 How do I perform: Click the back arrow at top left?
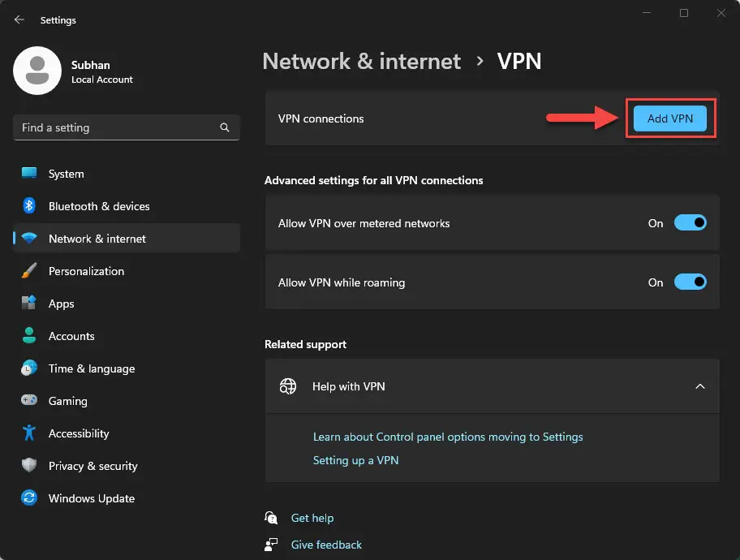pyautogui.click(x=19, y=19)
